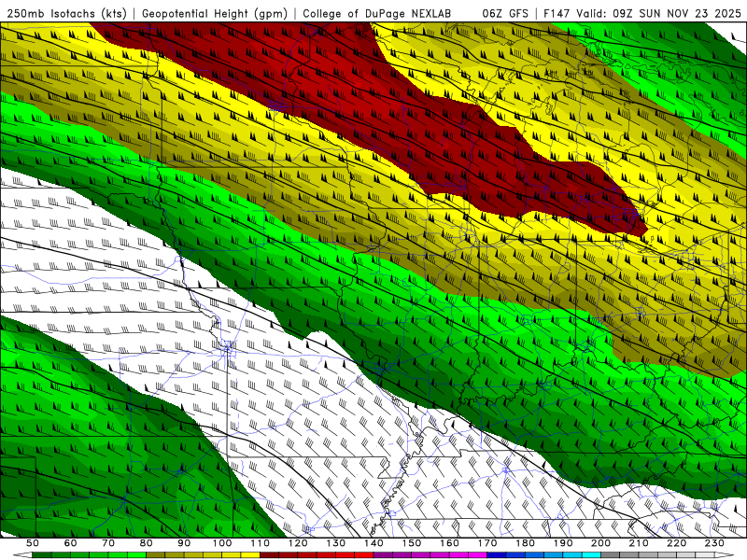Click the 170 value on the legend
The width and height of the screenshot is (747, 560).
coord(487,543)
